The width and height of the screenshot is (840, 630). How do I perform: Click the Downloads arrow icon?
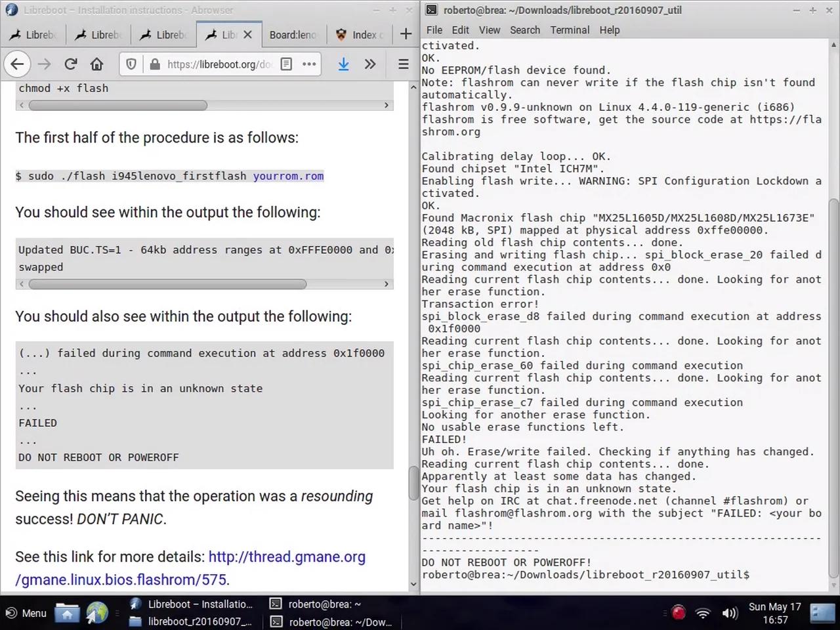tap(343, 64)
